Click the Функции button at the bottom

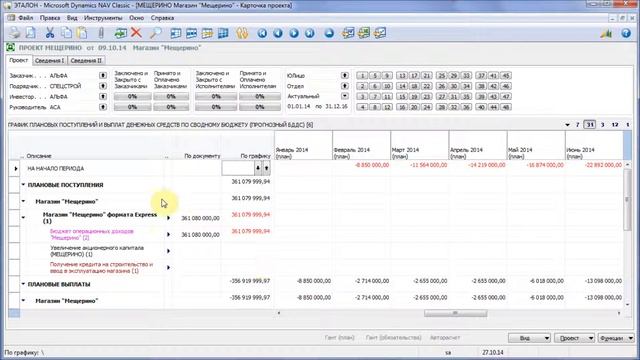tap(616, 338)
